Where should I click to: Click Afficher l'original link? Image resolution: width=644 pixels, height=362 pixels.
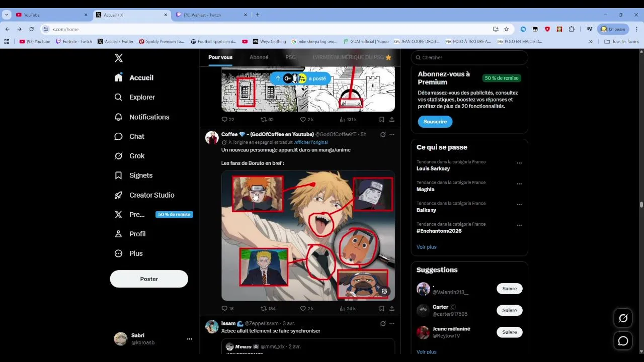(311, 142)
